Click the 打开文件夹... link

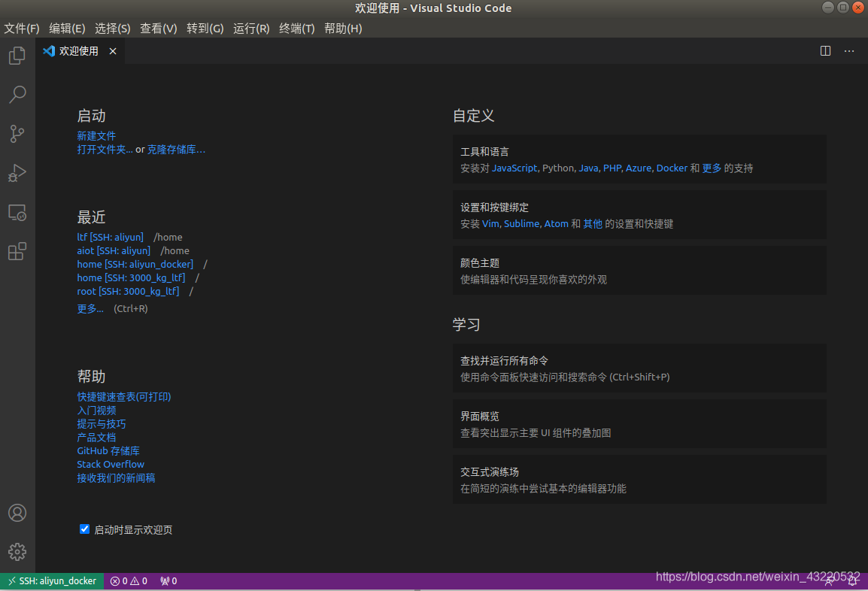(105, 150)
